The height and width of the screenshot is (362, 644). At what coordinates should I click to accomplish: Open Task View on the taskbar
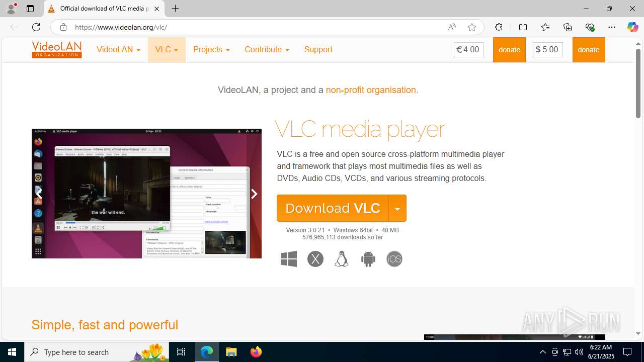click(x=181, y=352)
